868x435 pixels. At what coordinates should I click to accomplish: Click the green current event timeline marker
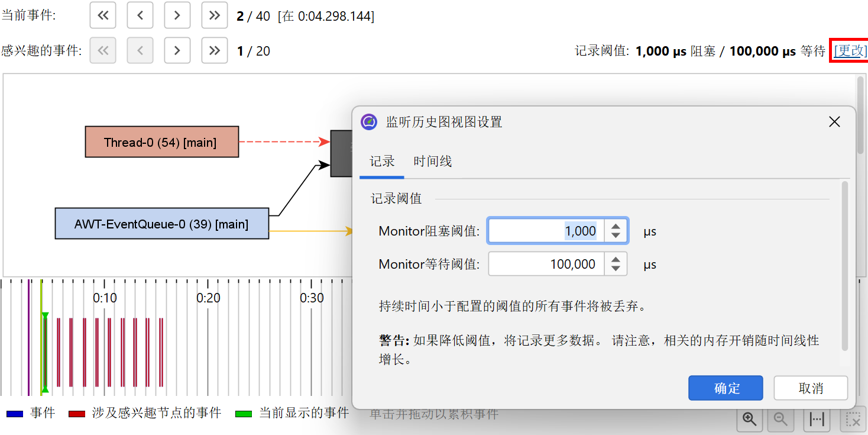point(44,352)
